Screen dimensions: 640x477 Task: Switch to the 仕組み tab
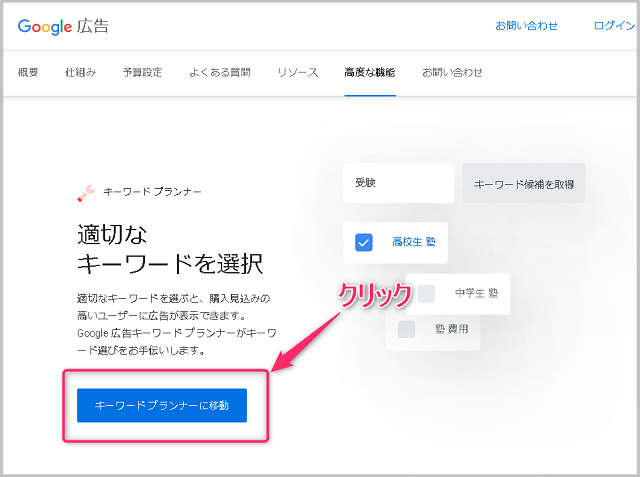pyautogui.click(x=80, y=73)
